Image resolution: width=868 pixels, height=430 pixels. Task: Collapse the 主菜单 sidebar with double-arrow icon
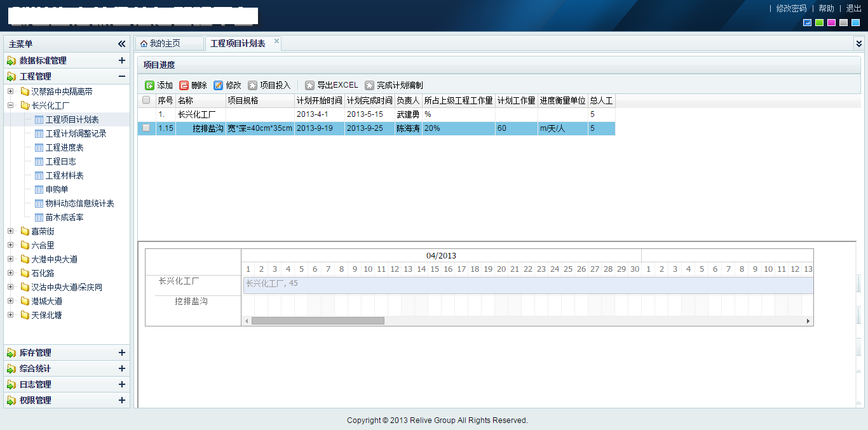coord(121,44)
